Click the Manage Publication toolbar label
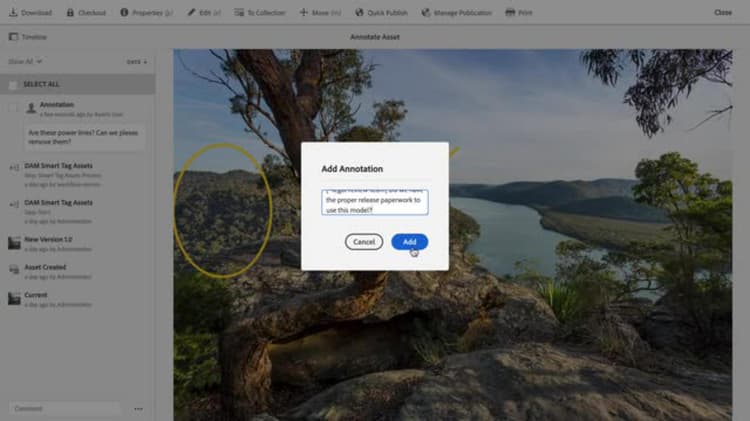Viewport: 750px width, 421px height. (x=463, y=13)
